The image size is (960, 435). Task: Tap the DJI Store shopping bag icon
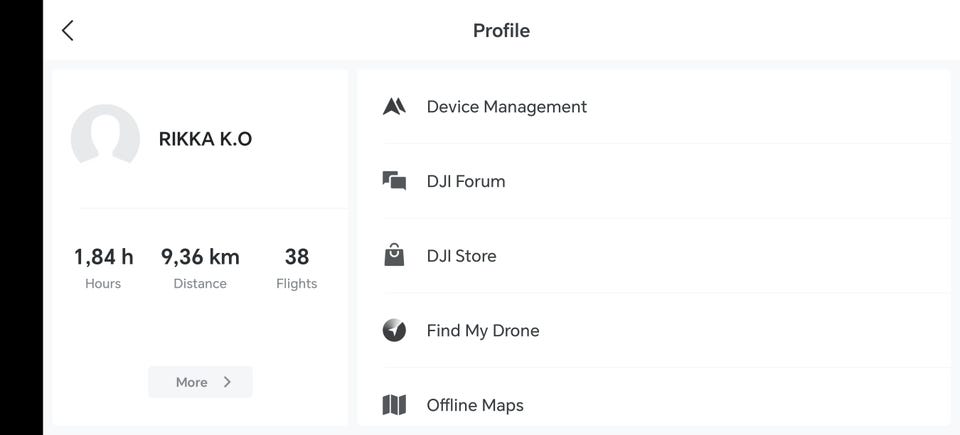394,255
